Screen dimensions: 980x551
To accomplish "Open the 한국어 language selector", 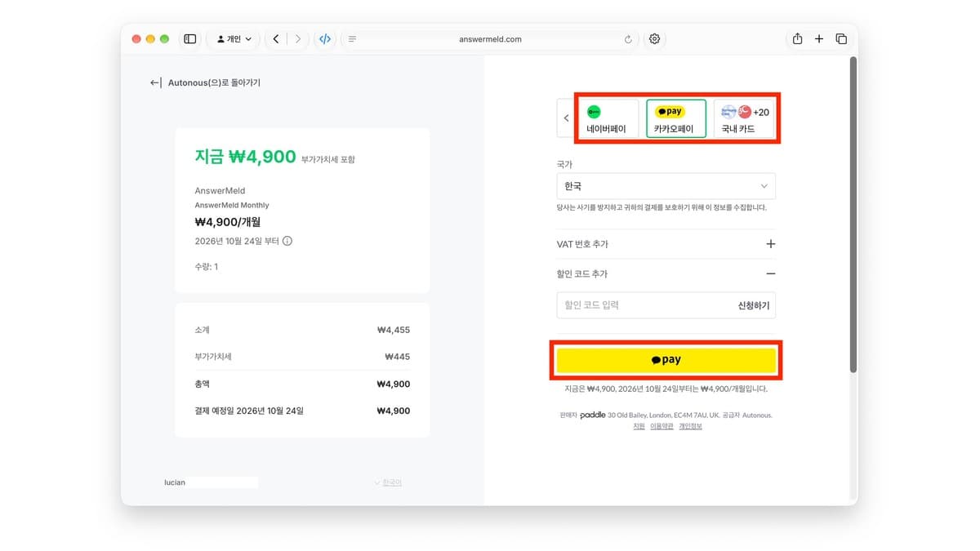I will pyautogui.click(x=388, y=482).
